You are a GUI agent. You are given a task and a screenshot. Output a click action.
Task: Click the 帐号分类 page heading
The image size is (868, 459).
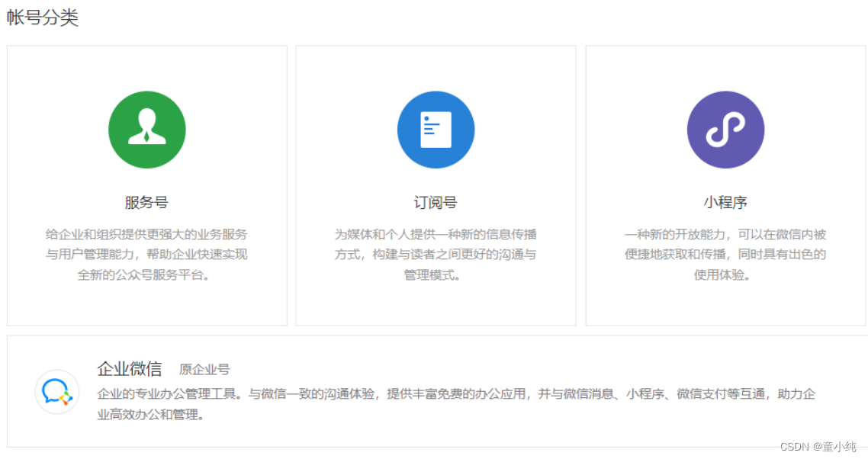click(42, 18)
